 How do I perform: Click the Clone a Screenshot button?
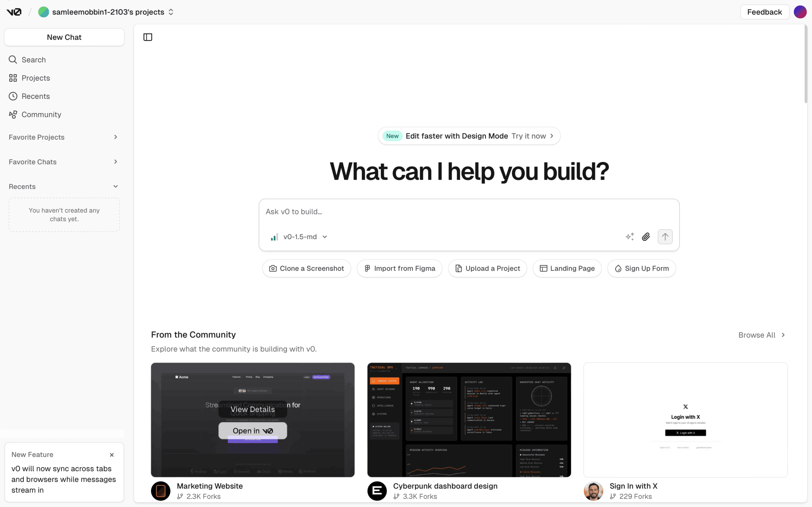(x=307, y=269)
